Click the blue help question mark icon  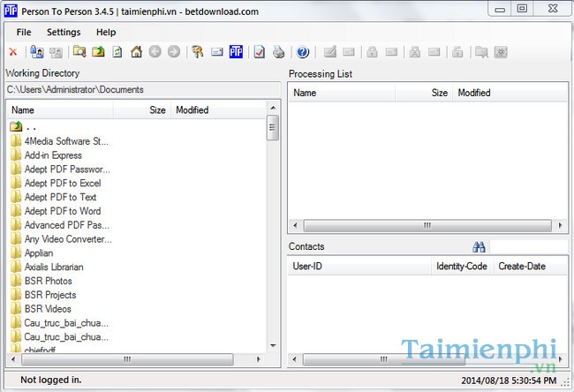[x=303, y=52]
